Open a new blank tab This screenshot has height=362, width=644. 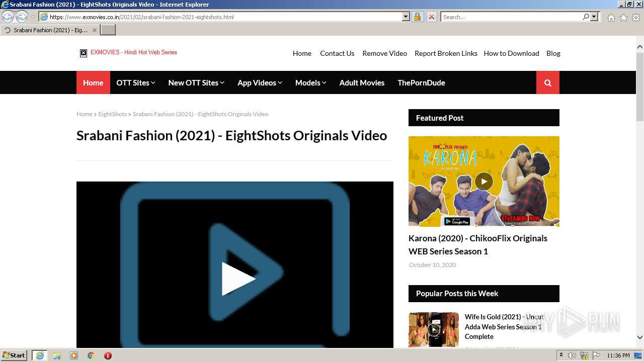(x=108, y=30)
